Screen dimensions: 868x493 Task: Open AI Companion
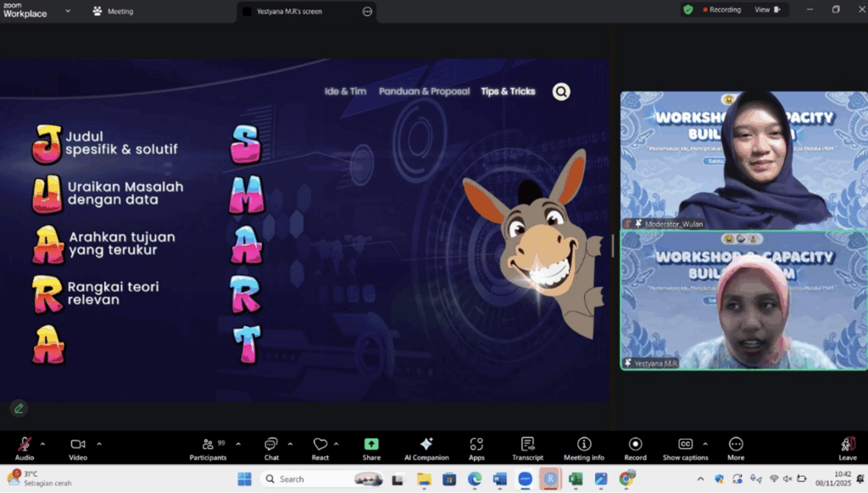click(x=426, y=448)
